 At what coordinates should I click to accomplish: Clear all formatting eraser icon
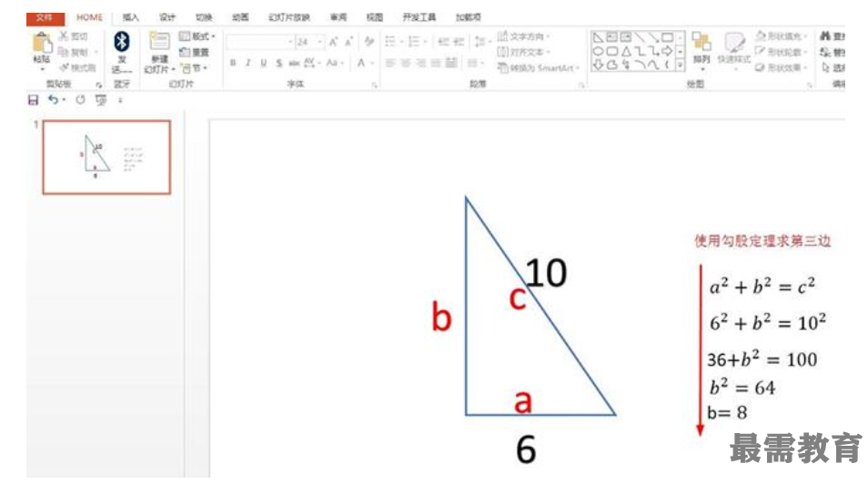(x=368, y=42)
